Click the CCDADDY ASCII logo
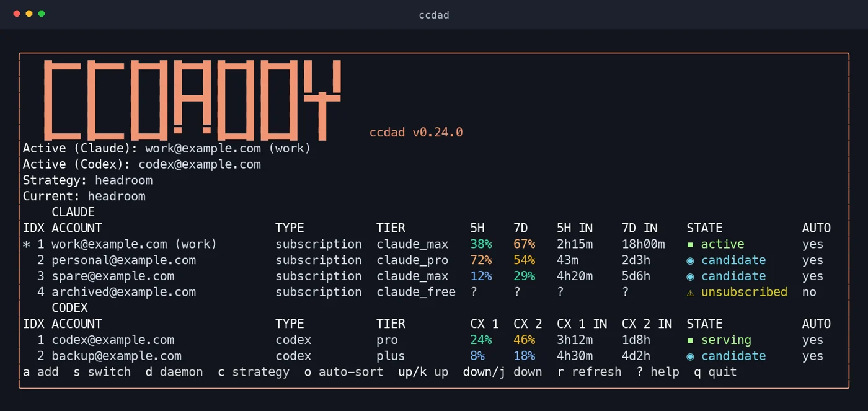The height and width of the screenshot is (411, 868). 192,99
